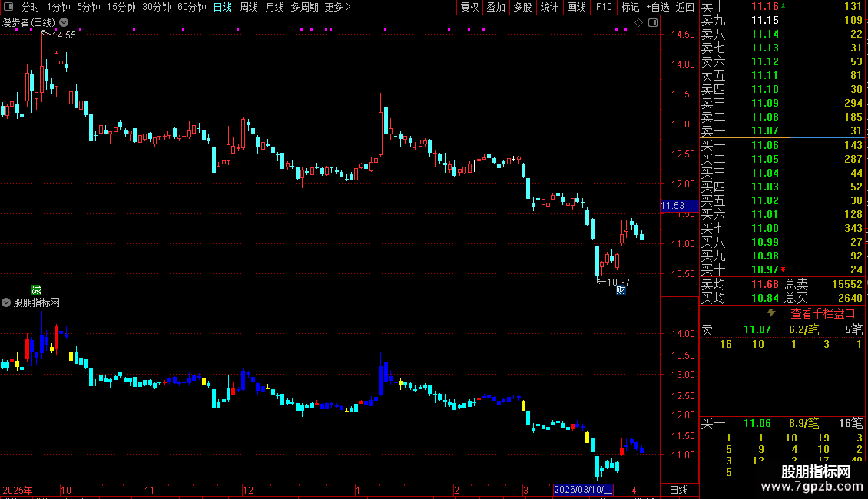Select the 周线 weekly tab
Image resolution: width=868 pixels, height=499 pixels.
[249, 7]
